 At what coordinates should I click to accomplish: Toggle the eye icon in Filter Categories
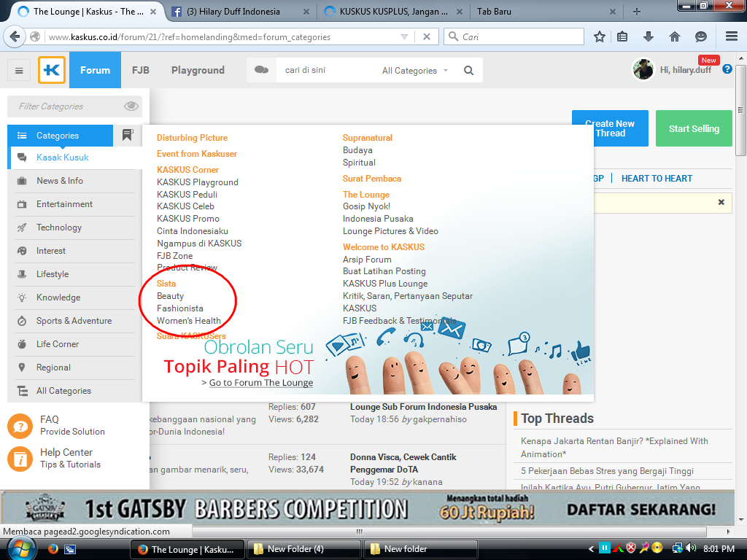131,106
